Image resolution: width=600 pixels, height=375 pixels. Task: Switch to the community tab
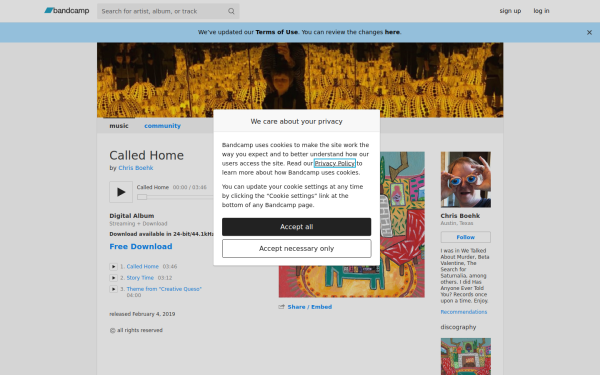point(162,126)
